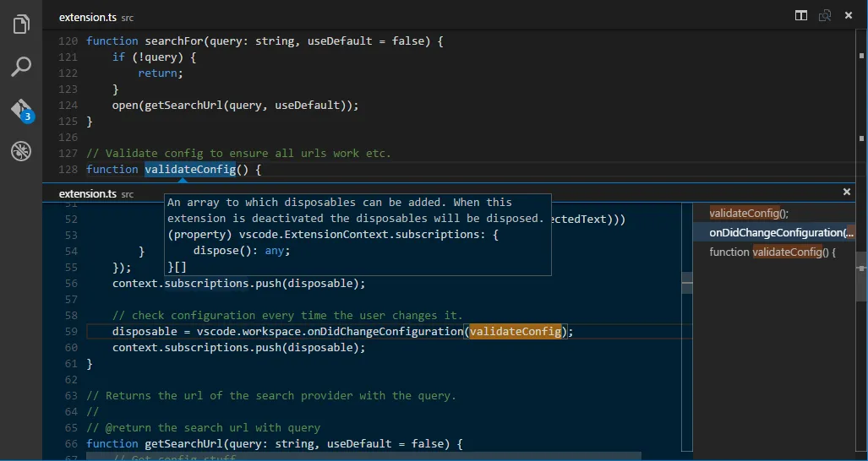
Task: Click the highlighted validateConfig on line 128
Action: [x=189, y=170]
